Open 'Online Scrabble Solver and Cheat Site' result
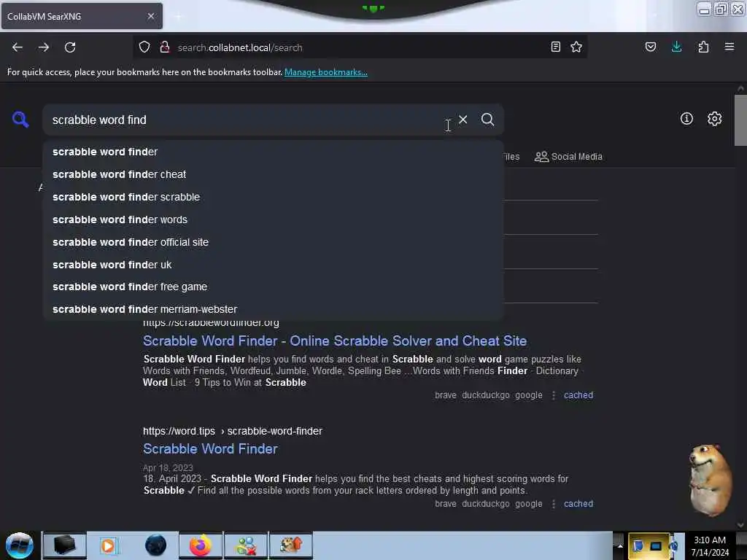 click(335, 341)
